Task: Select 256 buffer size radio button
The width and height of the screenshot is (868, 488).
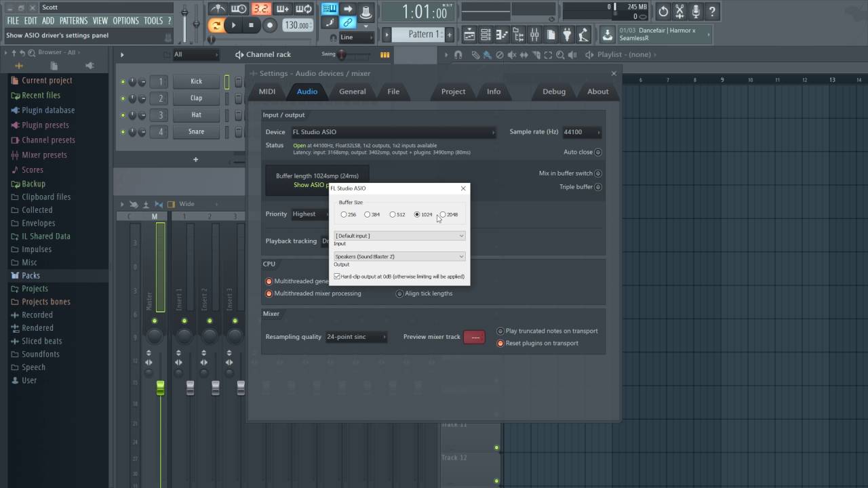Action: (x=344, y=215)
